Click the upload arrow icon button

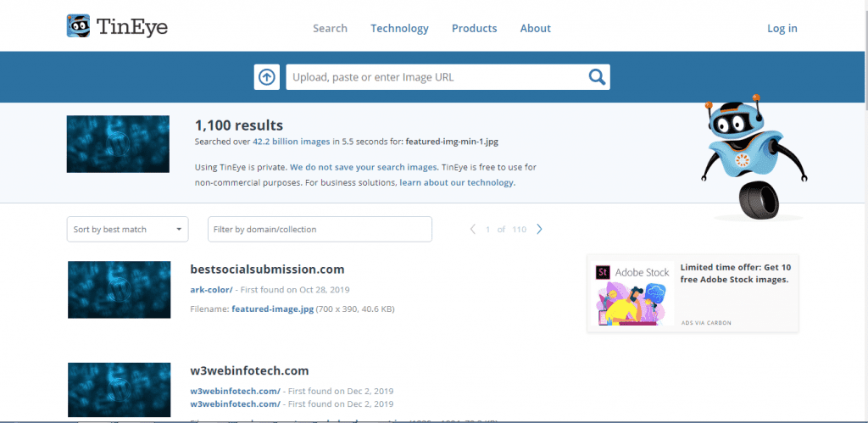(267, 77)
